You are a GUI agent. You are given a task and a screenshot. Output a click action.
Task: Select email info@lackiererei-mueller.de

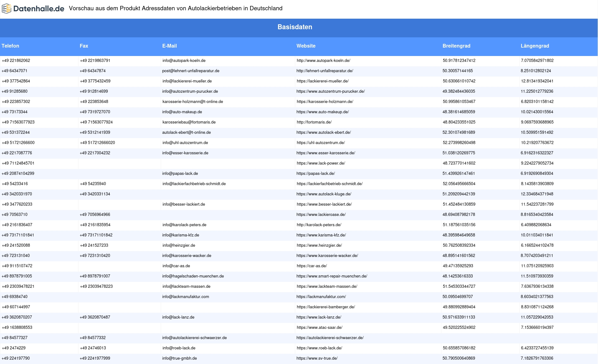[187, 81]
